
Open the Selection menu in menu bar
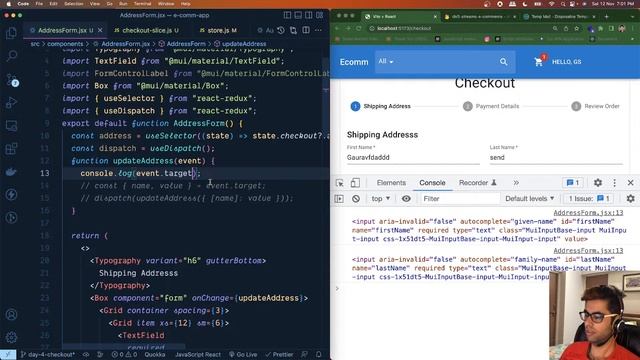(x=74, y=4)
